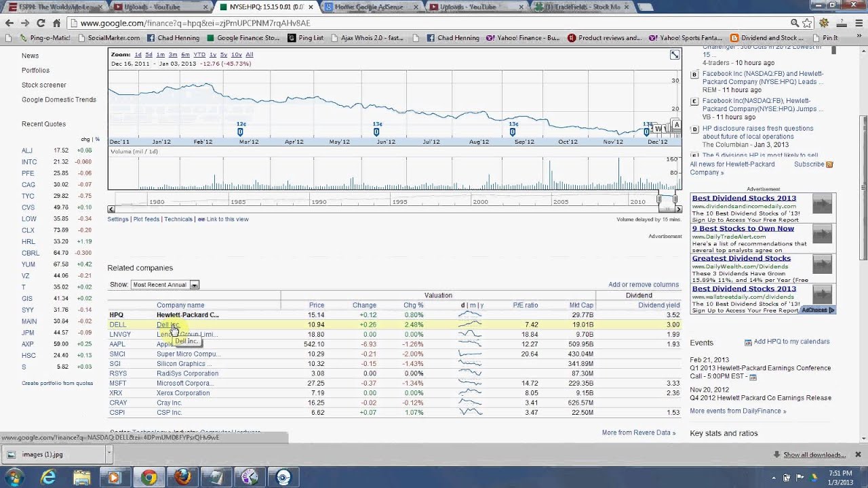Open Microsoft Corpora... company link

coord(184,383)
